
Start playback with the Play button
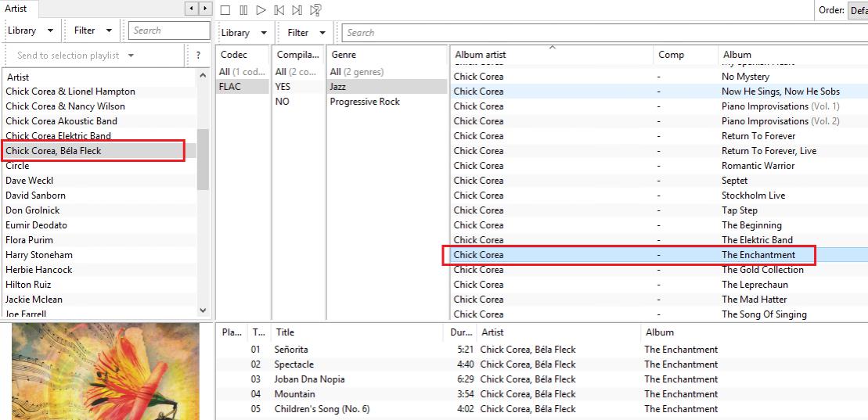[x=261, y=10]
